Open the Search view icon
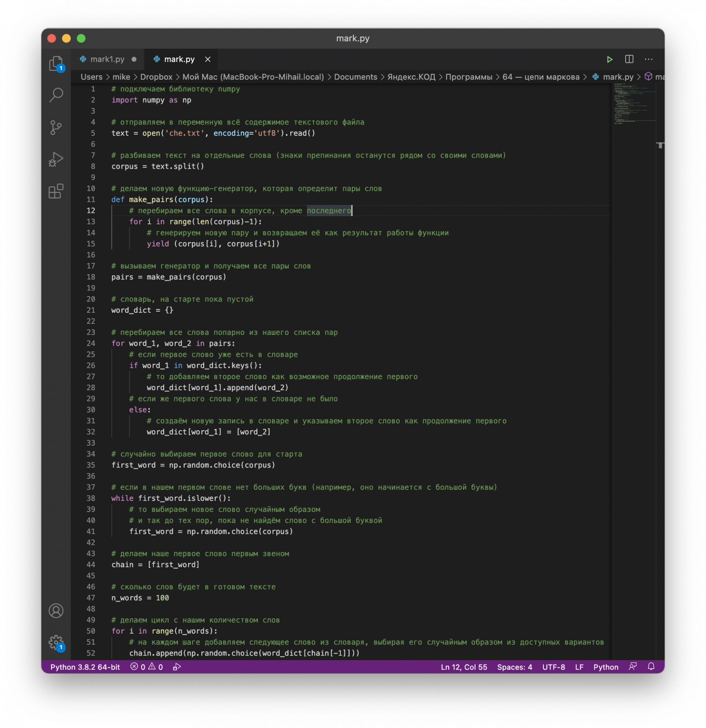 click(x=56, y=95)
